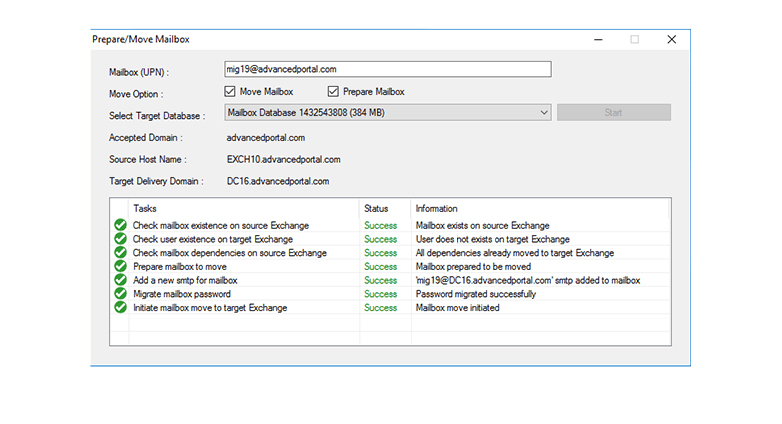This screenshot has height=424, width=782.
Task: Click the 'Mailbox (UPN) :' label
Action: pyautogui.click(x=139, y=72)
